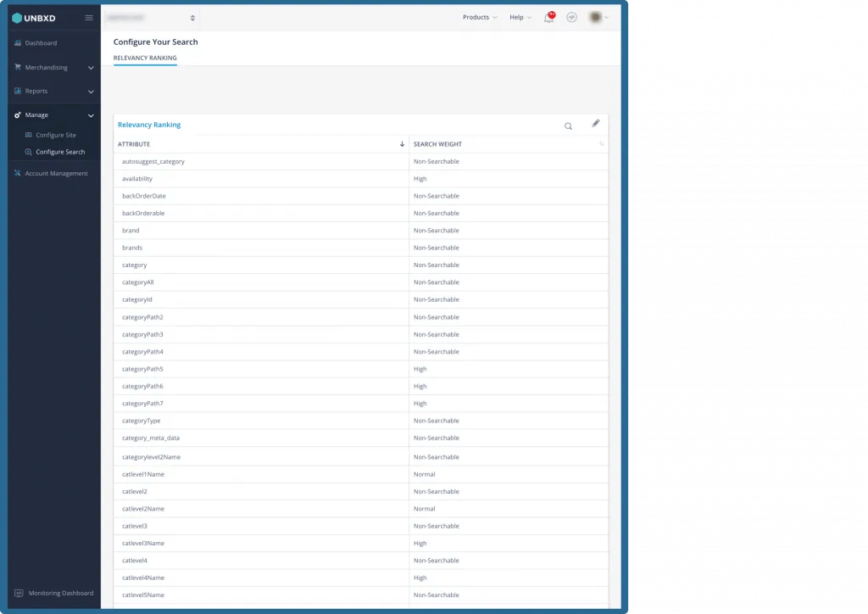
Task: Select the categoryPath3 row
Action: coord(361,334)
